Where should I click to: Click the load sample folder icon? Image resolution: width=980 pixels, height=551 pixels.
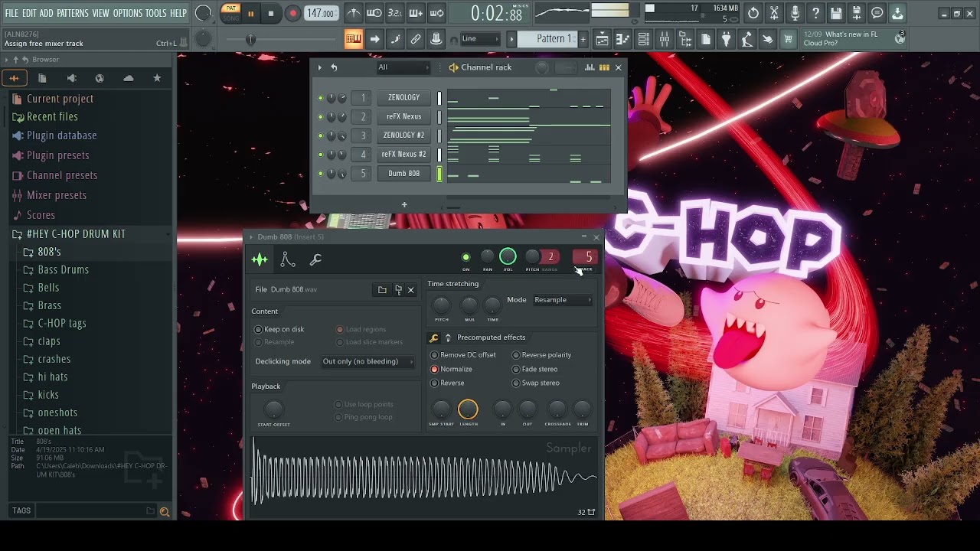[x=382, y=290]
